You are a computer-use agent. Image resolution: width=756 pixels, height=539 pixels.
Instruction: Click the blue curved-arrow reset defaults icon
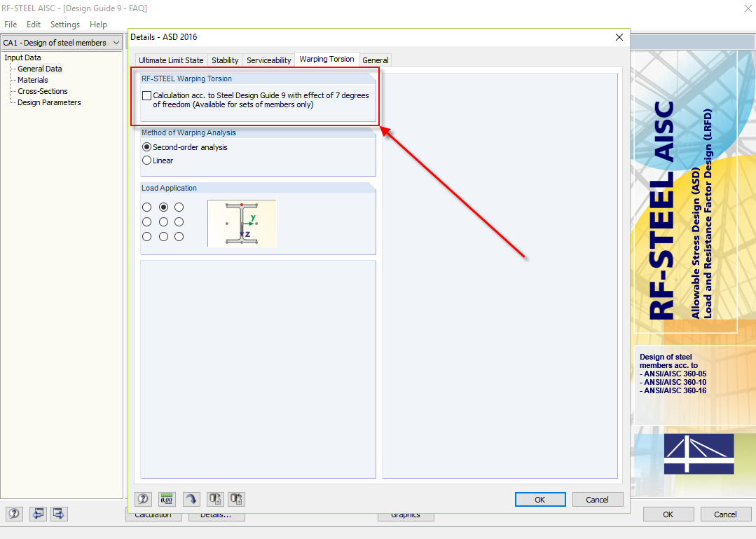pos(191,499)
